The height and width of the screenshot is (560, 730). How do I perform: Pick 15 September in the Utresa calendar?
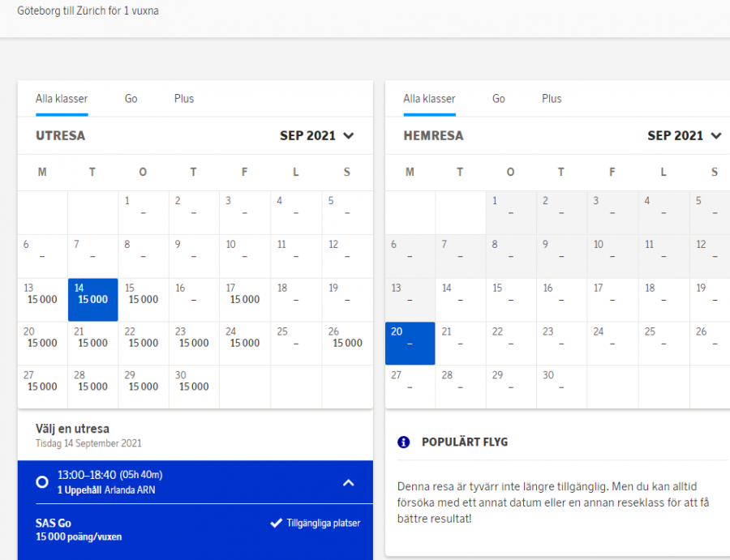click(144, 300)
